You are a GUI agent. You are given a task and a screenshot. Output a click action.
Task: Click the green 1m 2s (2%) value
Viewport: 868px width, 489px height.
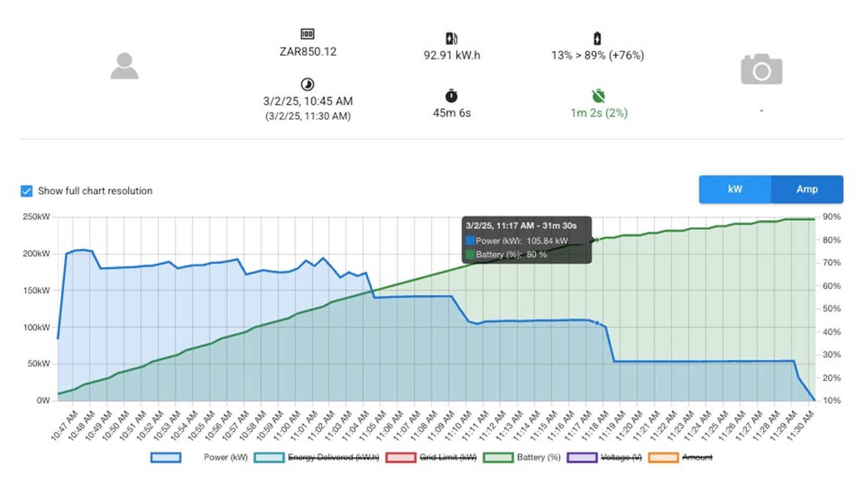point(599,113)
